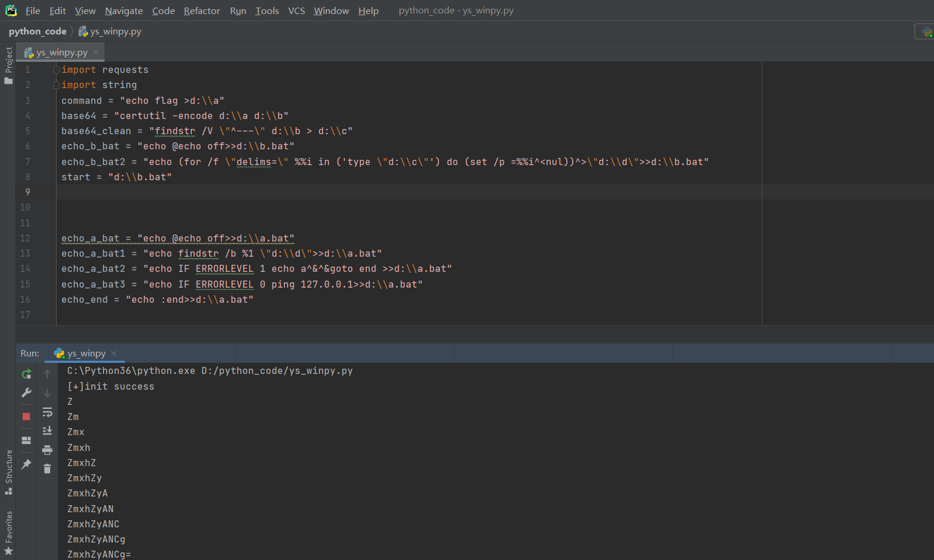
Task: Click the base64_clean findstr line
Action: pyautogui.click(x=207, y=131)
